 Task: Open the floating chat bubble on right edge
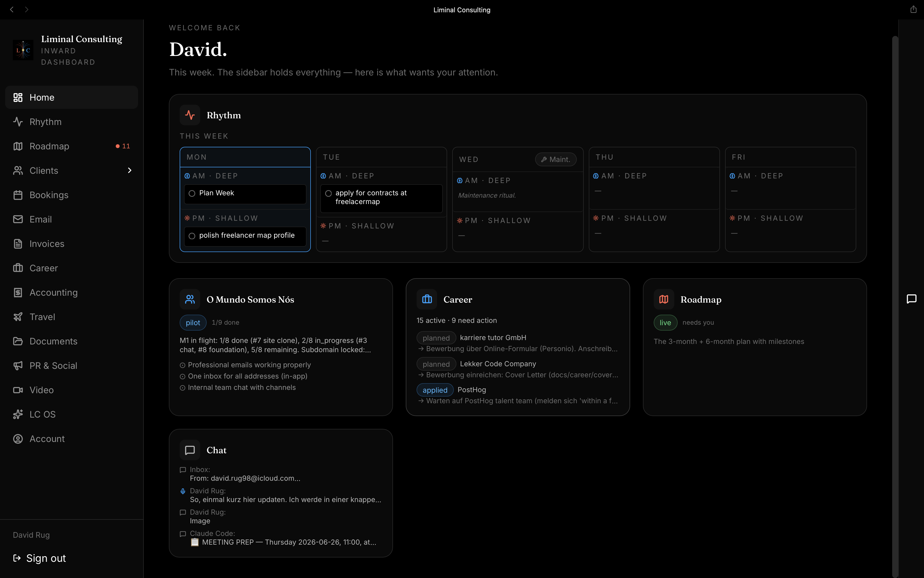click(912, 299)
